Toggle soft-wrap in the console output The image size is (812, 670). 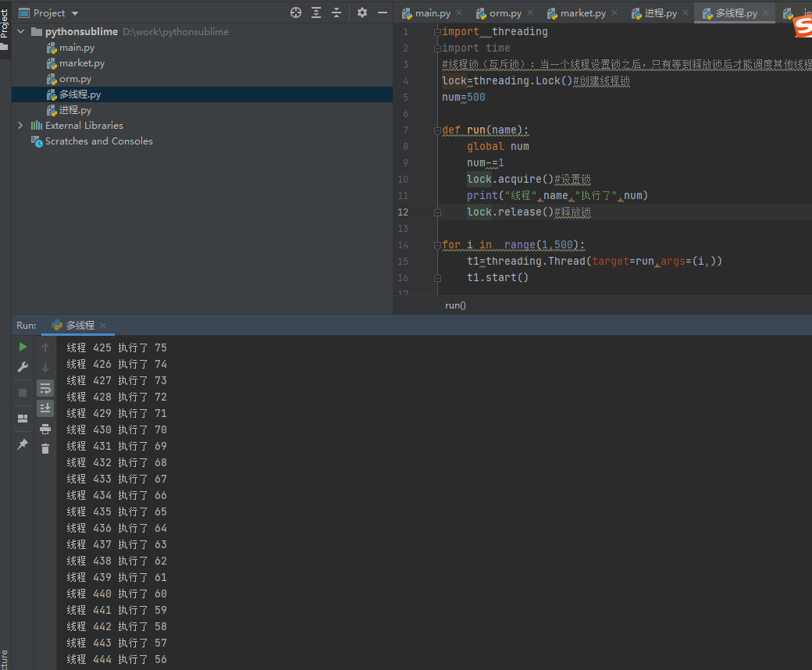[x=45, y=387]
